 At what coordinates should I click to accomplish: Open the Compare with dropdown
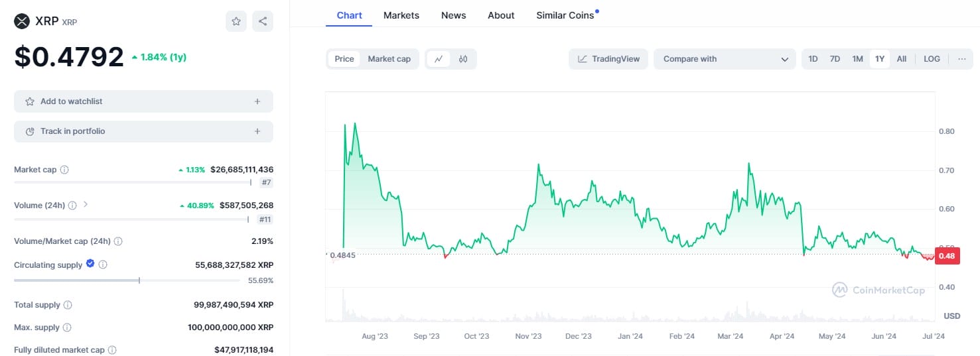click(725, 59)
